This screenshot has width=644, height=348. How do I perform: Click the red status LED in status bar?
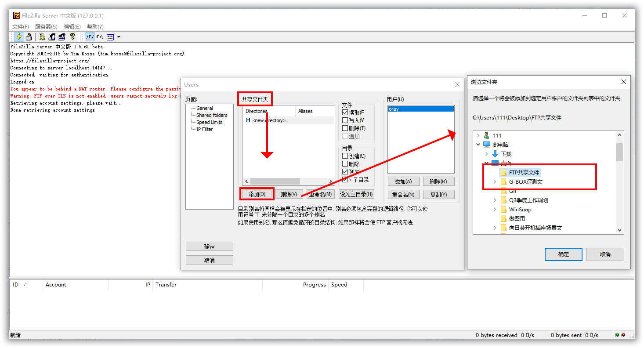pos(623,335)
